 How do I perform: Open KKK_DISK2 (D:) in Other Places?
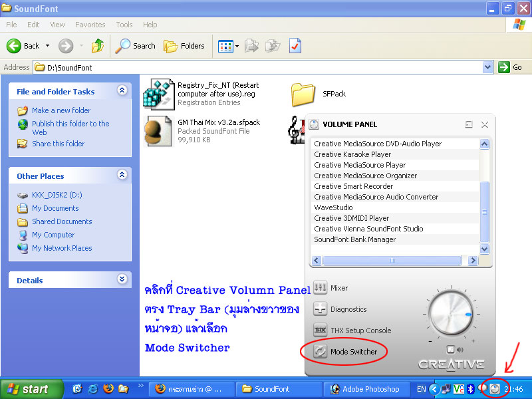click(x=57, y=195)
